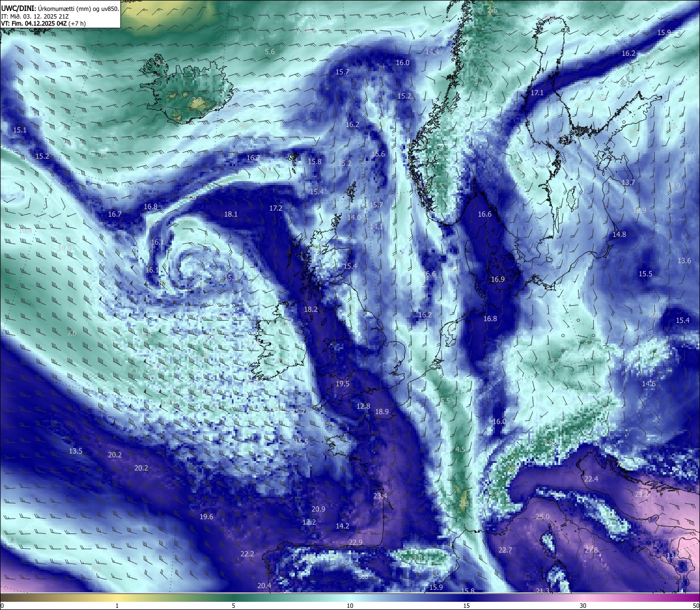Screen dimensions: 700x610
Task: Click the 15.5 value on the eastern map
Action: click(645, 274)
